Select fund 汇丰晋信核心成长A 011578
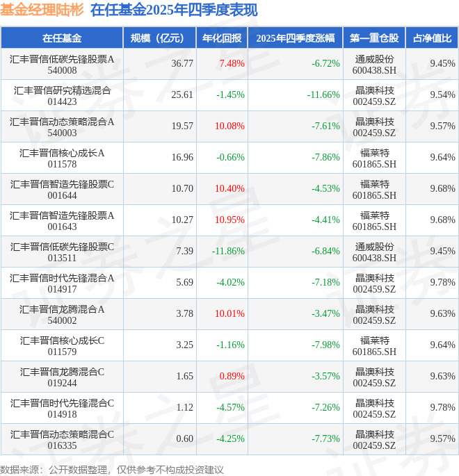Screen dimensions: 459x476 point(62,158)
